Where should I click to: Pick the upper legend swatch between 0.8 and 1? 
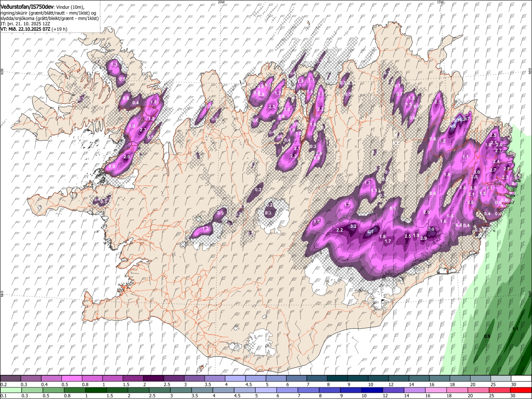[92, 379]
